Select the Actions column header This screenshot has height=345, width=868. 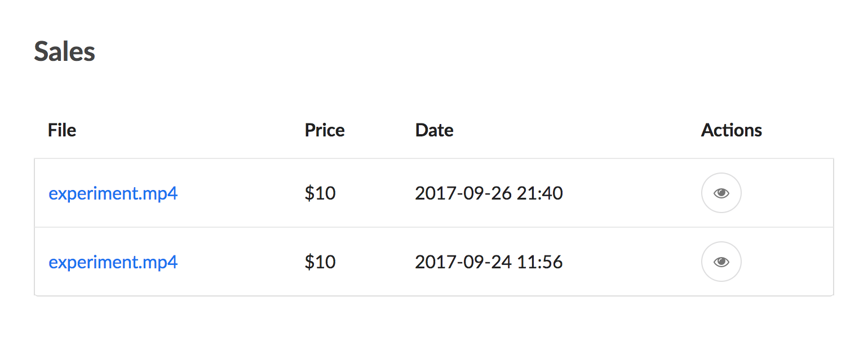pos(732,130)
